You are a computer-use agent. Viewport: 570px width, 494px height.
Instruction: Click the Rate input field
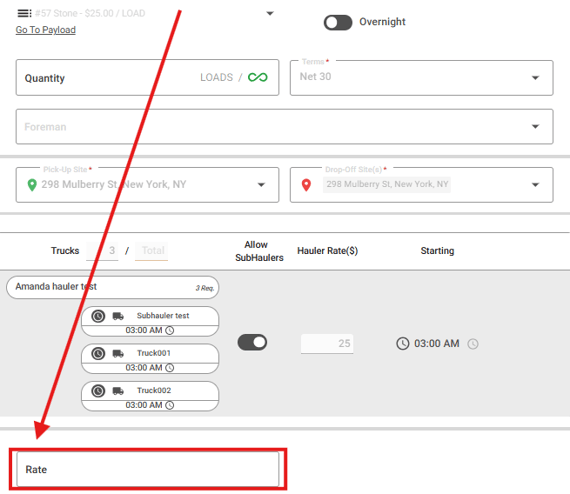point(148,469)
